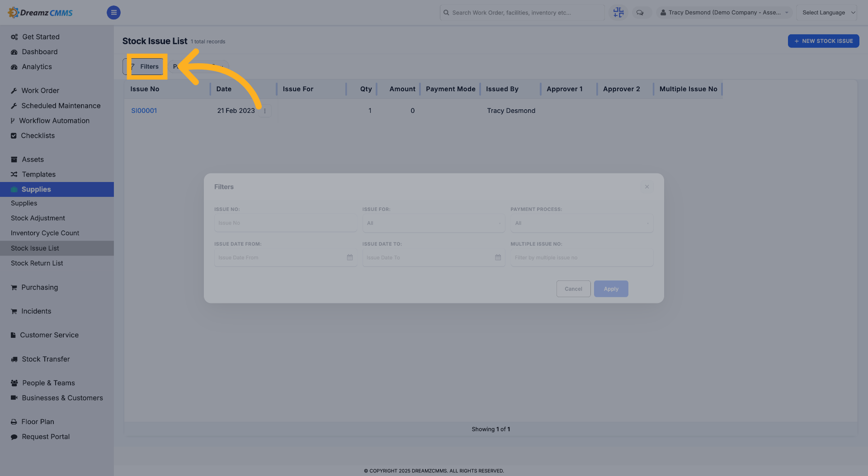Focus the Issue Date From field
The height and width of the screenshot is (476, 868).
[x=285, y=257]
